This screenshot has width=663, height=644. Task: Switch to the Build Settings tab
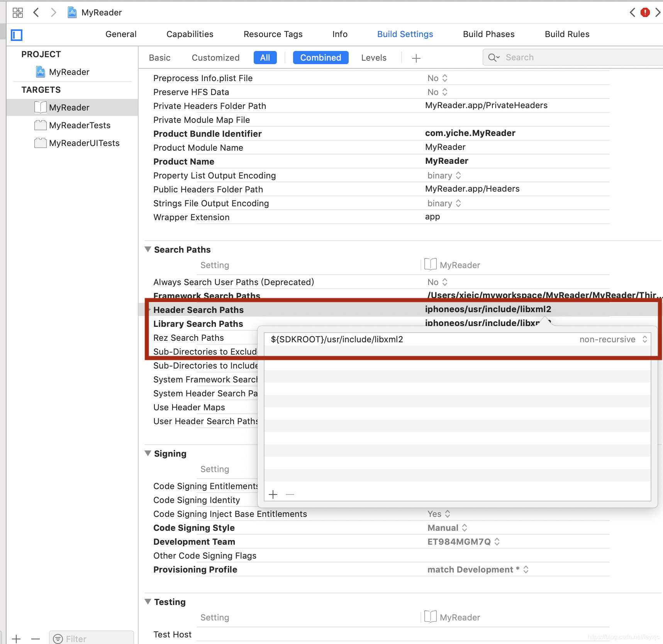(405, 34)
